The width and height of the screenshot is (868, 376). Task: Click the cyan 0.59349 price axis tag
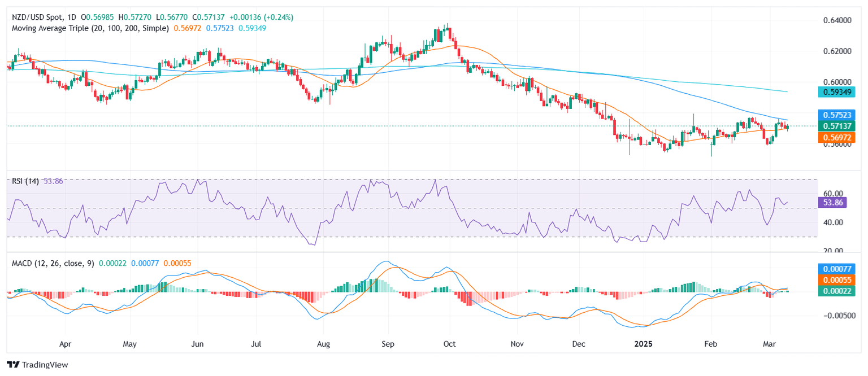[x=840, y=91]
